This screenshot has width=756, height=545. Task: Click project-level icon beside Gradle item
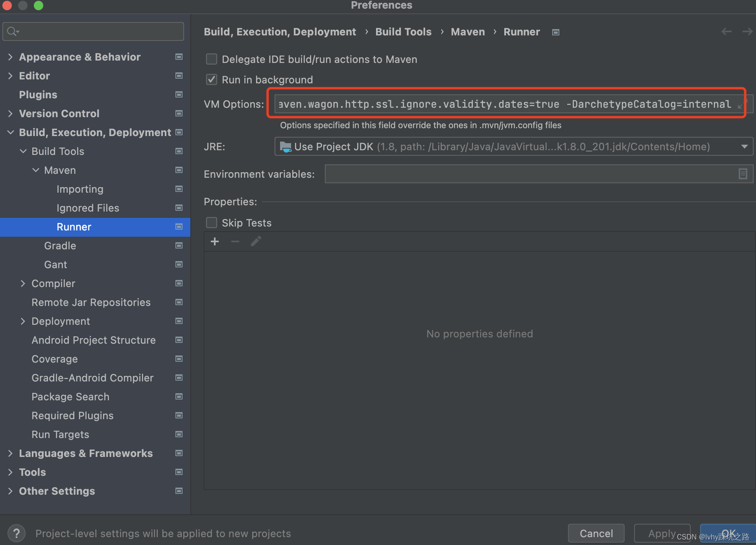click(179, 246)
